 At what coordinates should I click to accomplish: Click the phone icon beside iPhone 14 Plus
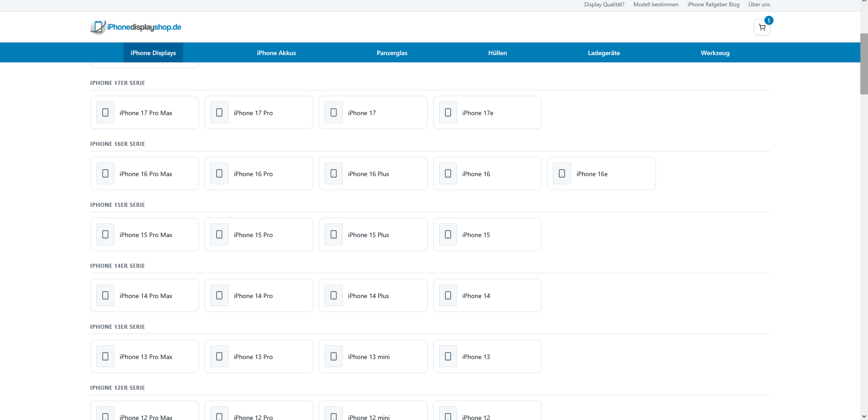334,295
